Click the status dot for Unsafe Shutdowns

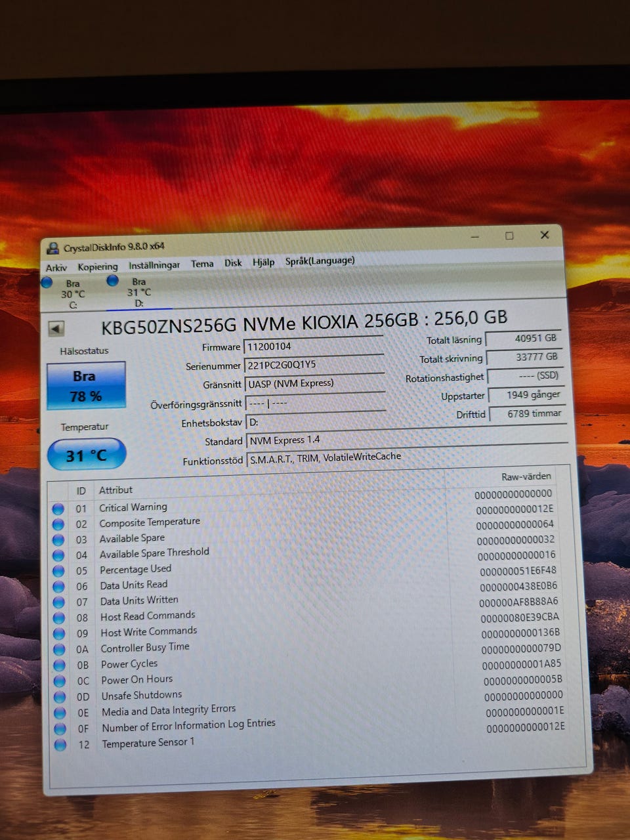pyautogui.click(x=60, y=697)
